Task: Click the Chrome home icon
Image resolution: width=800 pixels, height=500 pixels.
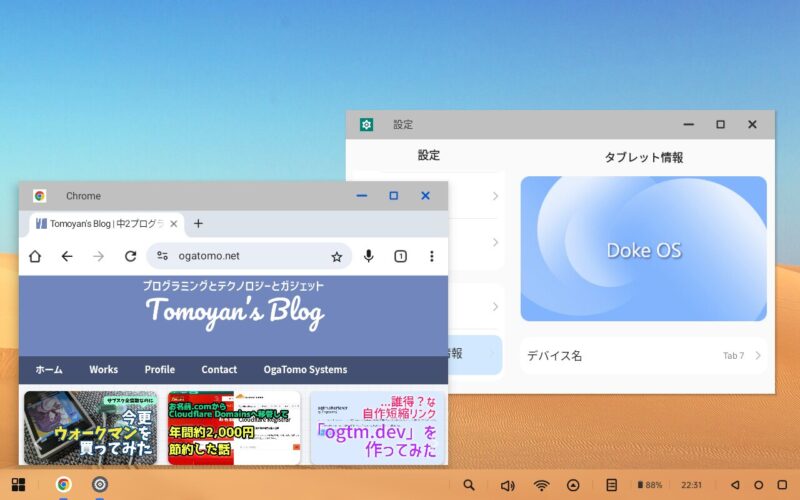Action: coord(35,256)
